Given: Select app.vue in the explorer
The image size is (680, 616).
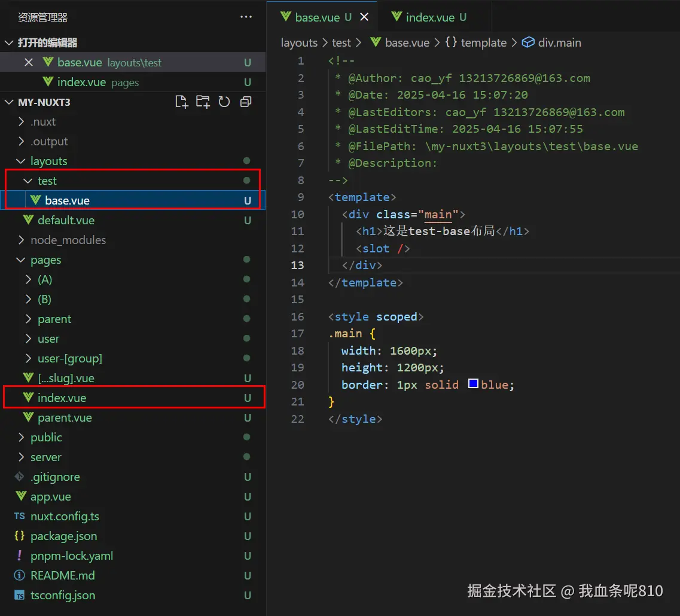Looking at the screenshot, I should point(50,496).
